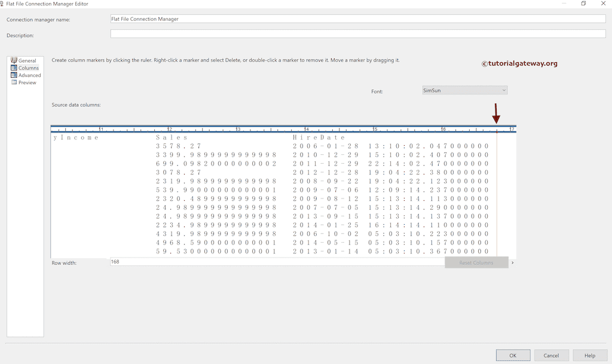Open Help for this dialog
This screenshot has height=364, width=612.
(x=590, y=356)
